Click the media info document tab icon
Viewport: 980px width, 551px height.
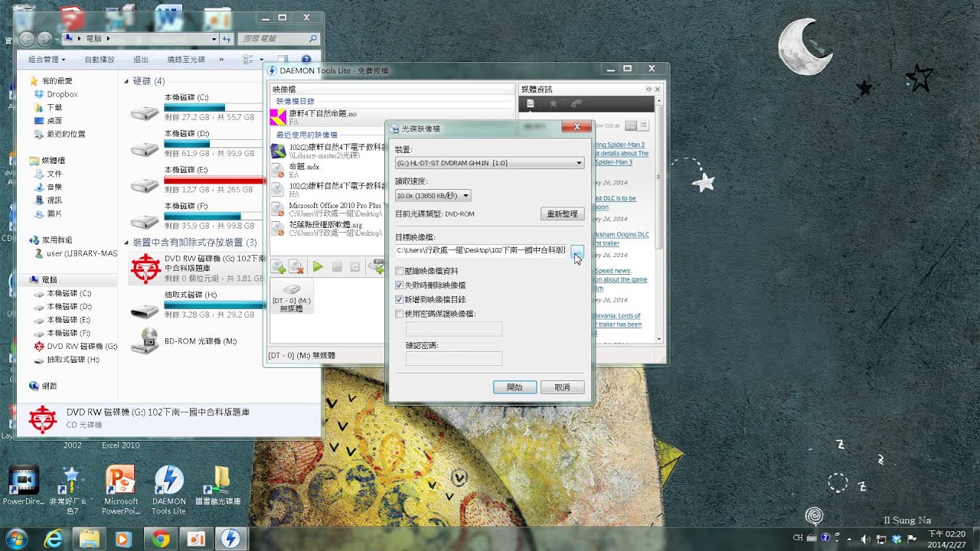click(530, 104)
